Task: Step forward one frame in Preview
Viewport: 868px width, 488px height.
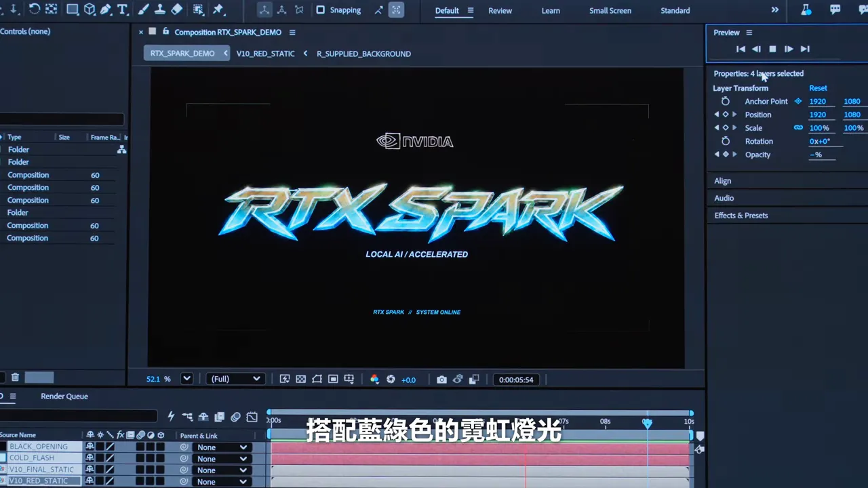Action: [x=789, y=49]
